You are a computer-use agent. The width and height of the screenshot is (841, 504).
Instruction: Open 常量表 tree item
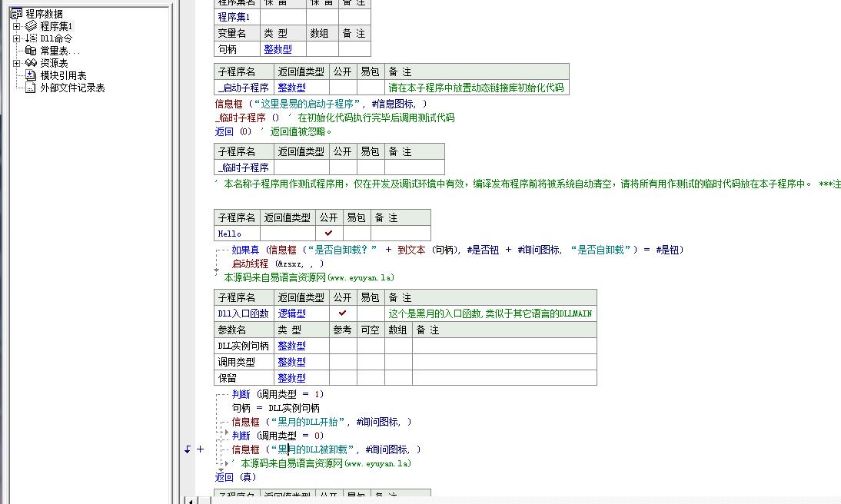tap(59, 51)
